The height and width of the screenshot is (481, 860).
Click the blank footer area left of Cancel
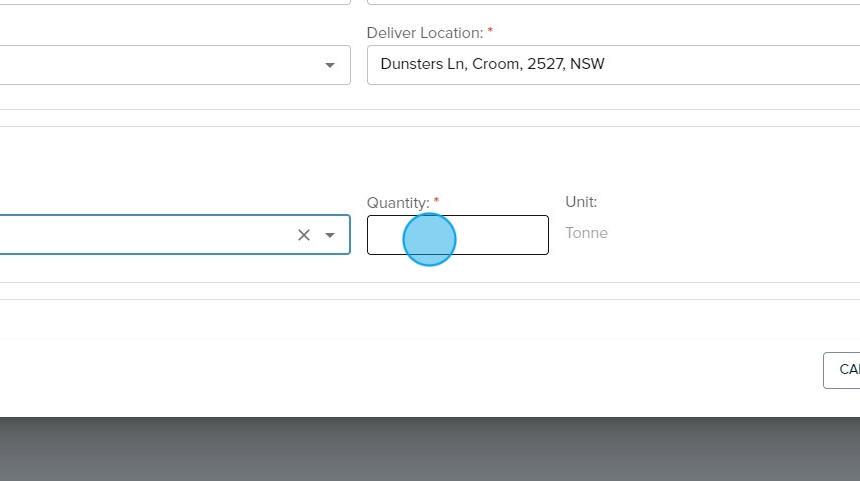pyautogui.click(x=400, y=370)
